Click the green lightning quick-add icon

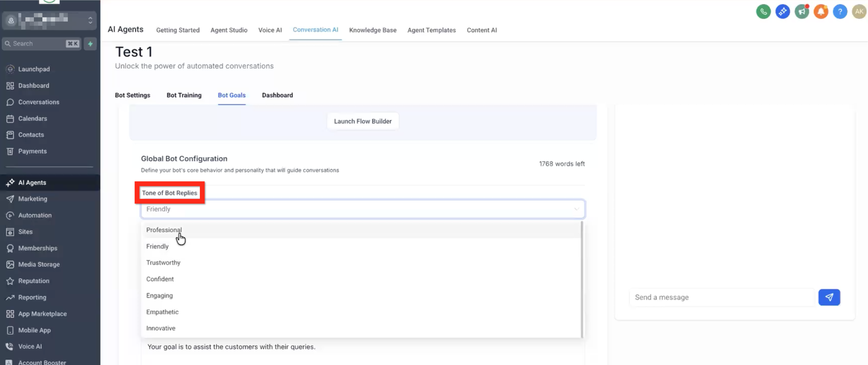[90, 44]
